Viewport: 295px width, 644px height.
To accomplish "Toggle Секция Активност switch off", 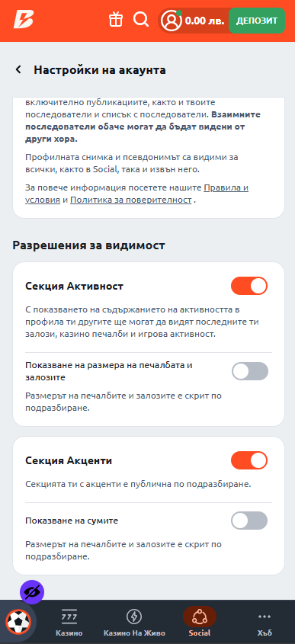I will coord(249,286).
